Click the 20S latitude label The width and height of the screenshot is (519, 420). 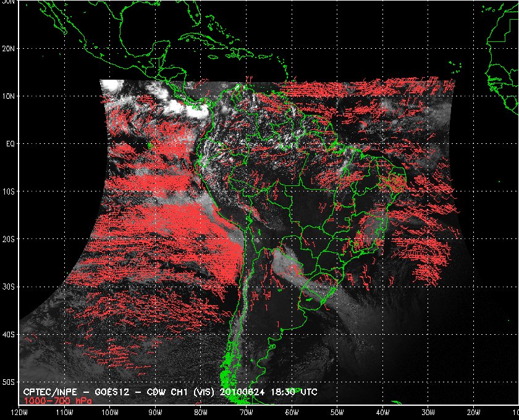tap(9, 239)
